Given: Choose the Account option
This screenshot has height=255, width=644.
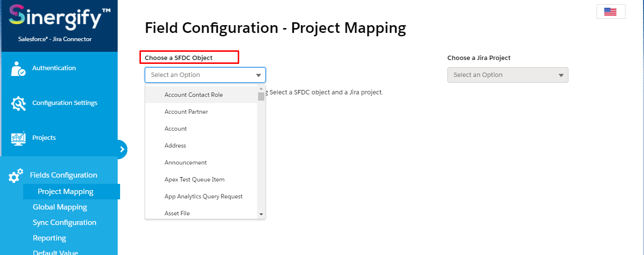Looking at the screenshot, I should [x=201, y=129].
